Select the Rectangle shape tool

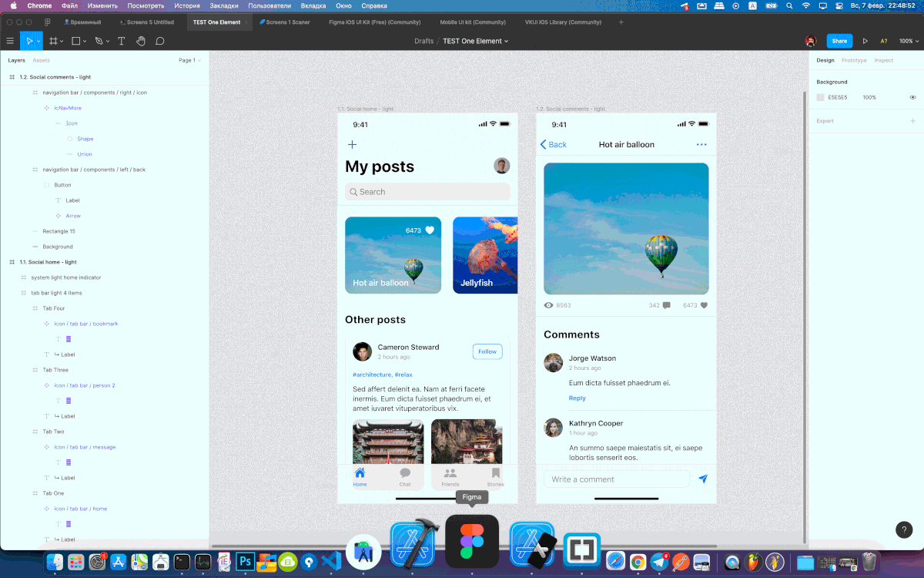tap(76, 41)
